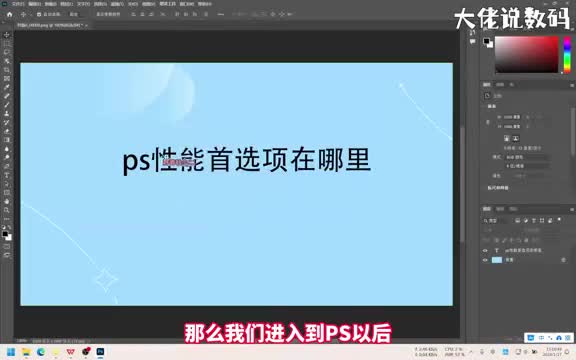Open the 滤镜 Filter menu

pos(117,4)
